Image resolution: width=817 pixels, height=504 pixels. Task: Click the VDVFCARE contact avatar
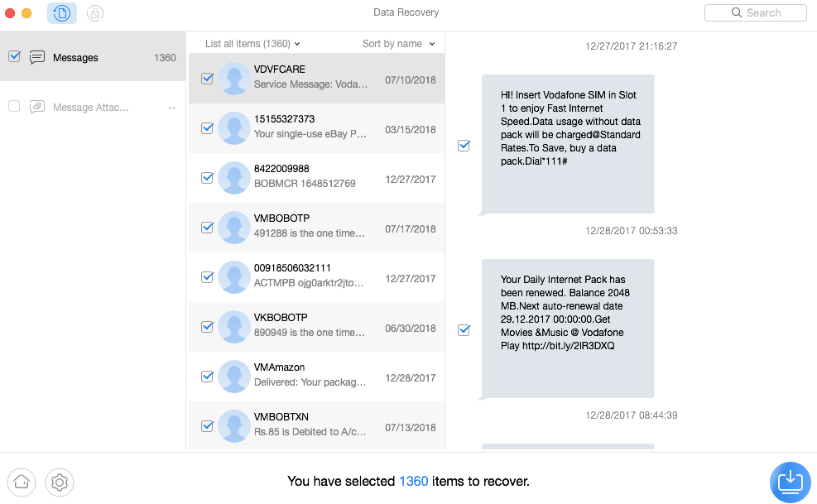click(x=234, y=79)
